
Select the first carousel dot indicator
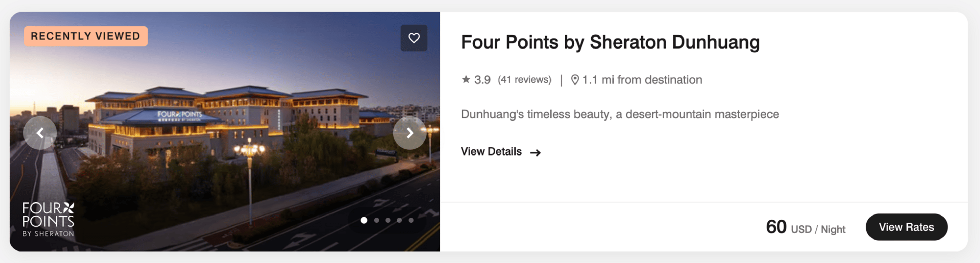coord(364,220)
